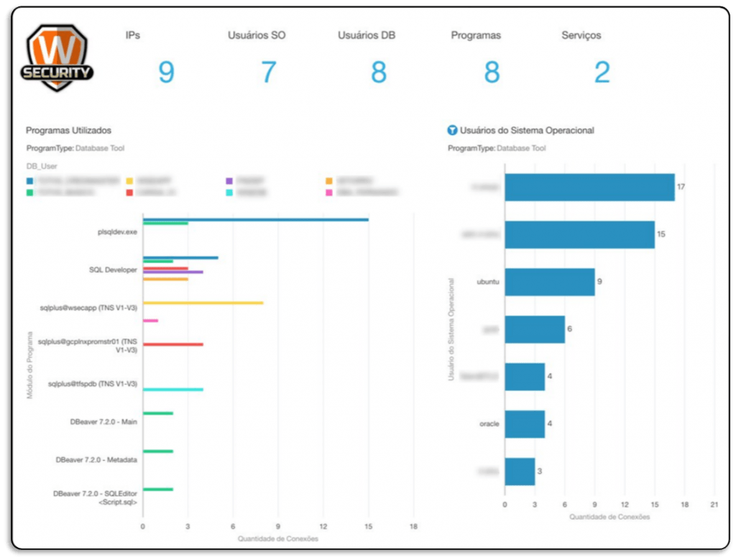Click the pink legend color swatch

329,193
